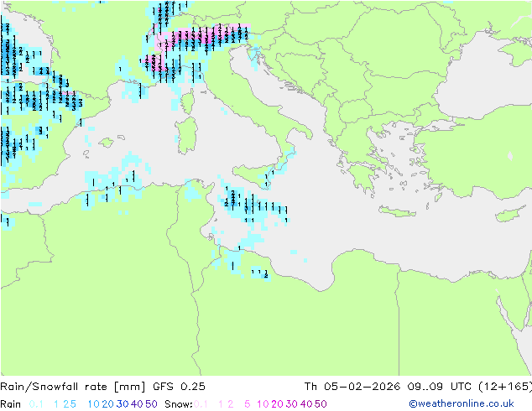Click the 'Snow:' legend label

click(x=179, y=404)
